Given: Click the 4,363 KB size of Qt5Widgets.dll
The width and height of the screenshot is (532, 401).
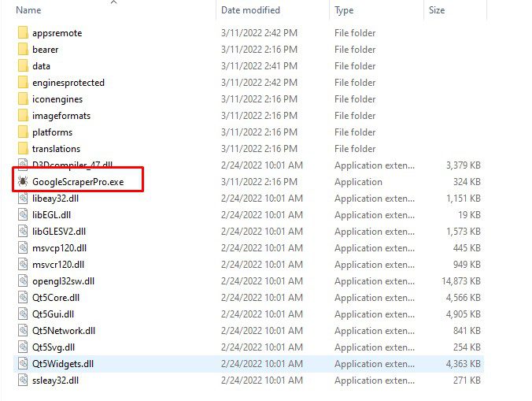Looking at the screenshot, I should [463, 364].
